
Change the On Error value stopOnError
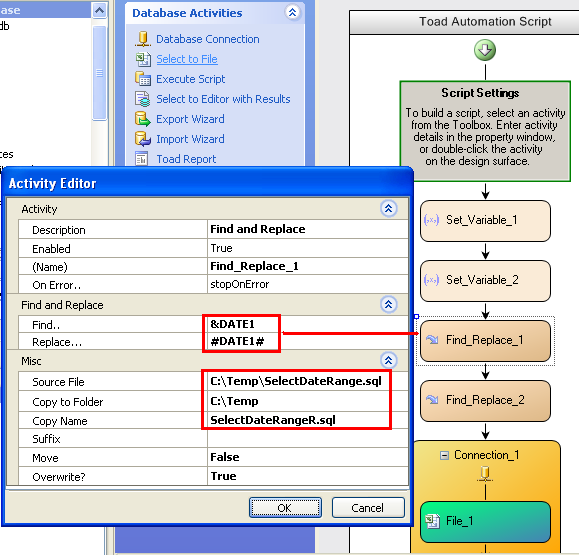pyautogui.click(x=308, y=284)
